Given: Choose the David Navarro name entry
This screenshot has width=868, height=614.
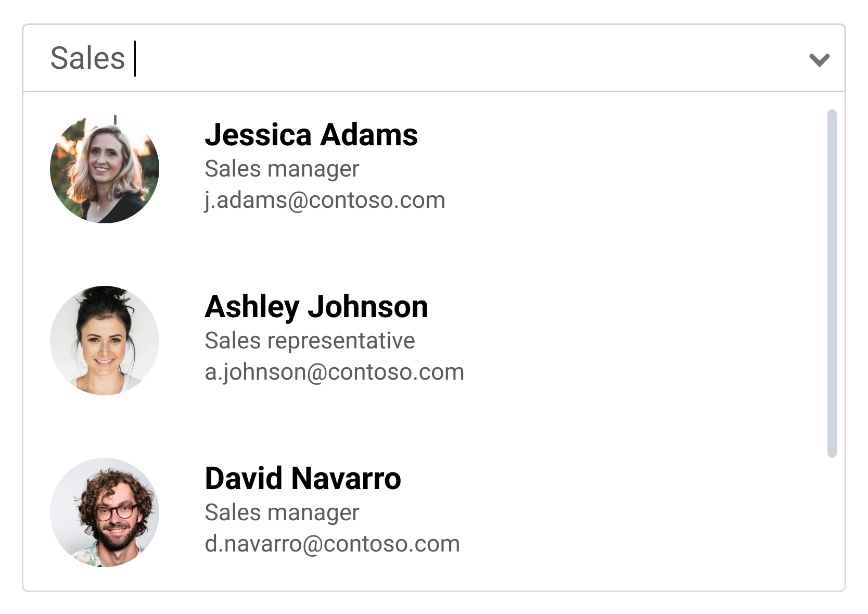Looking at the screenshot, I should pyautogui.click(x=303, y=479).
